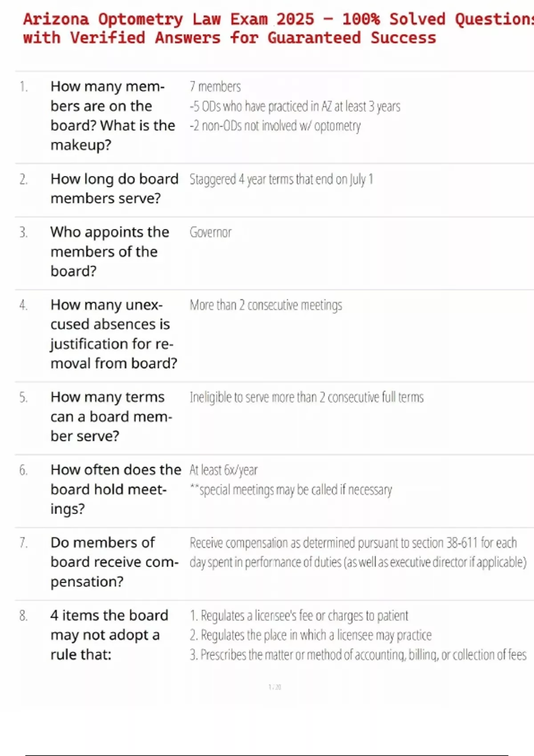Click the "-2 non-ODs not involved" line
Image resolution: width=534 pixels, height=756 pixels.
click(275, 126)
